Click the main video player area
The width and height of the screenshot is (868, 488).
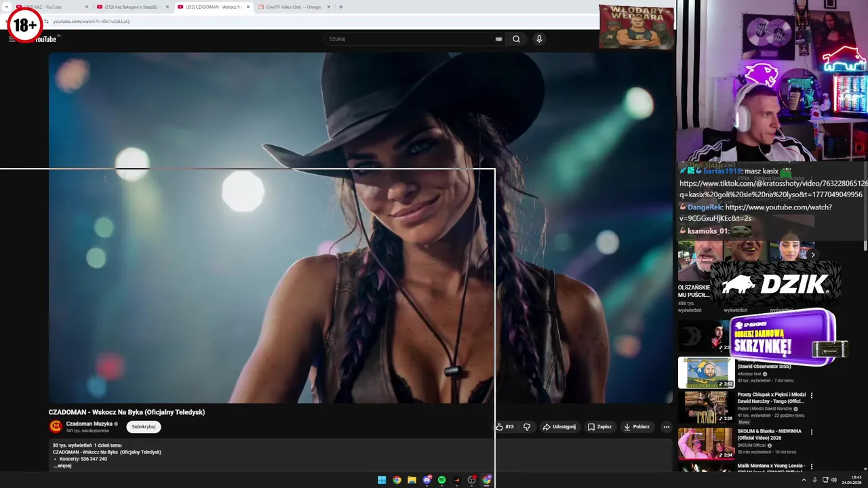[x=360, y=228]
